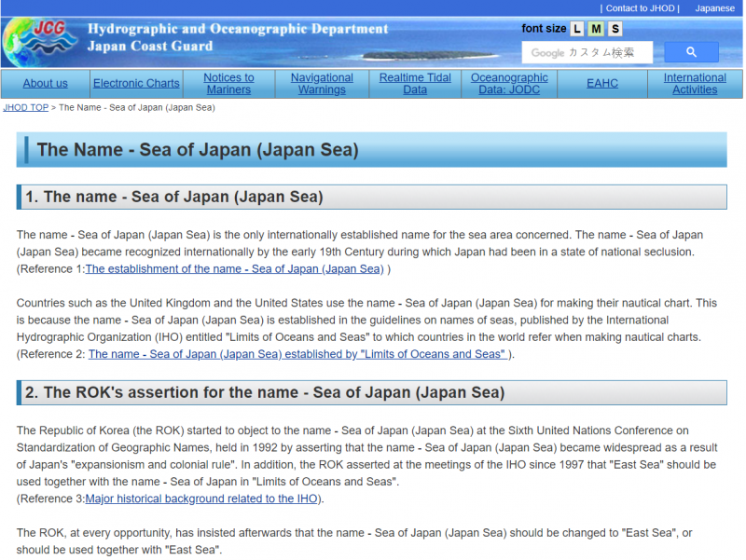Open Realtime Tidal Data menu
746x560 pixels.
click(x=415, y=84)
